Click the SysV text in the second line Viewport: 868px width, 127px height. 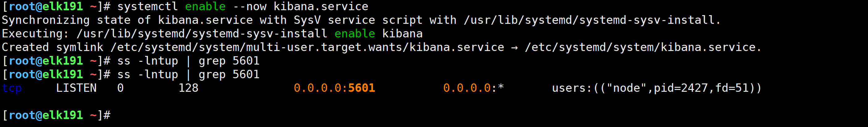tap(307, 20)
